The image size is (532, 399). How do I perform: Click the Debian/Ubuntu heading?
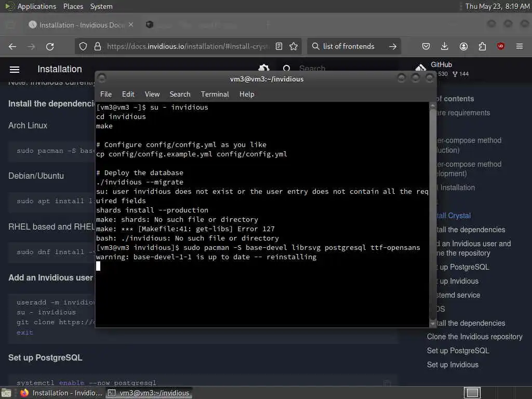tap(36, 176)
